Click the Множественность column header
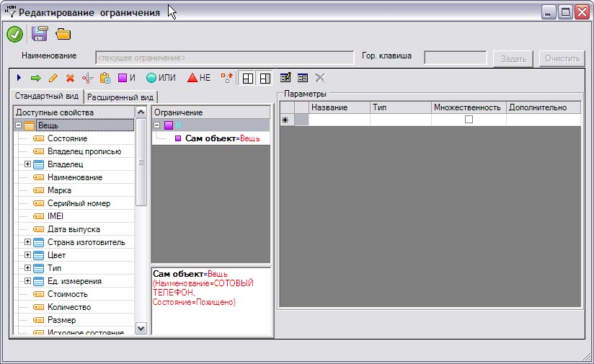This screenshot has height=364, width=594. (x=469, y=107)
